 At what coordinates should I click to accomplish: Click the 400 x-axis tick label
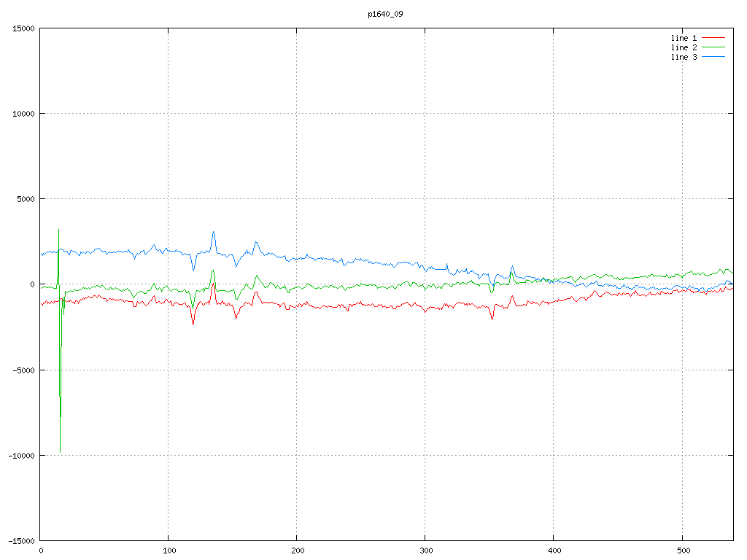(554, 551)
